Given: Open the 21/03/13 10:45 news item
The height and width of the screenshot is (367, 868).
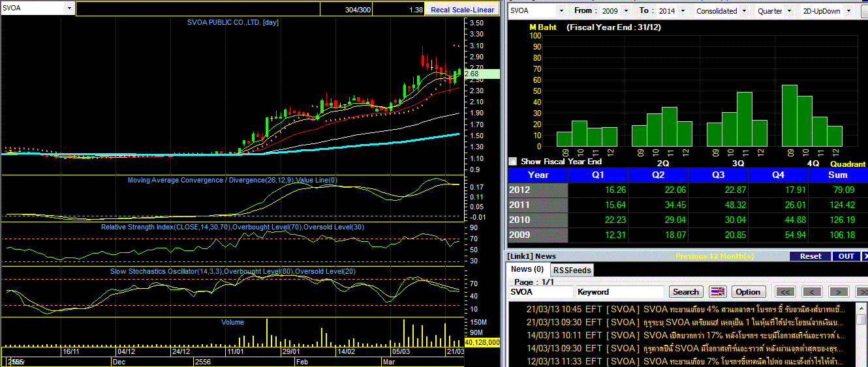Looking at the screenshot, I should pyautogui.click(x=685, y=308).
